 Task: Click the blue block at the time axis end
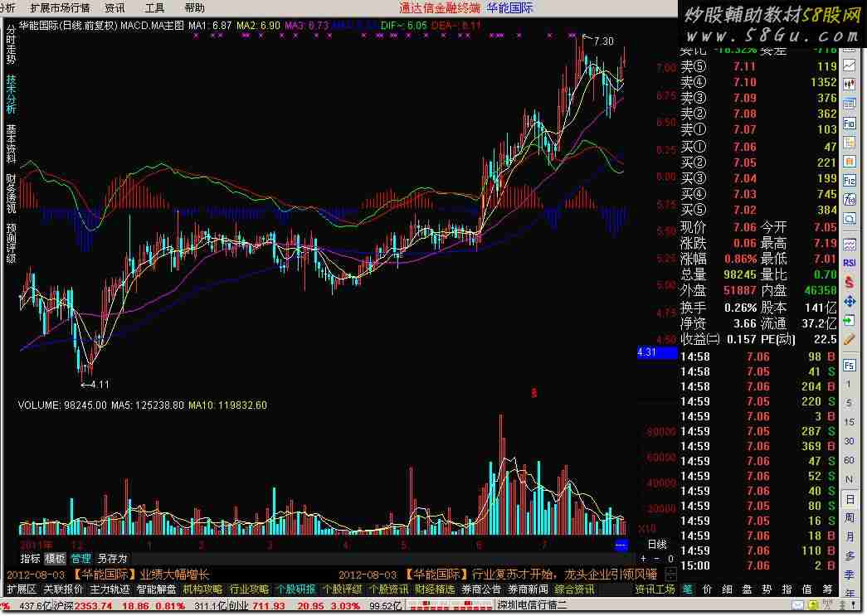(x=621, y=546)
